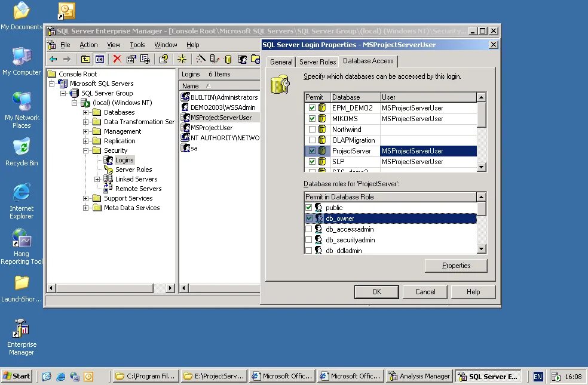Uncheck the Permit box for SLP

312,162
